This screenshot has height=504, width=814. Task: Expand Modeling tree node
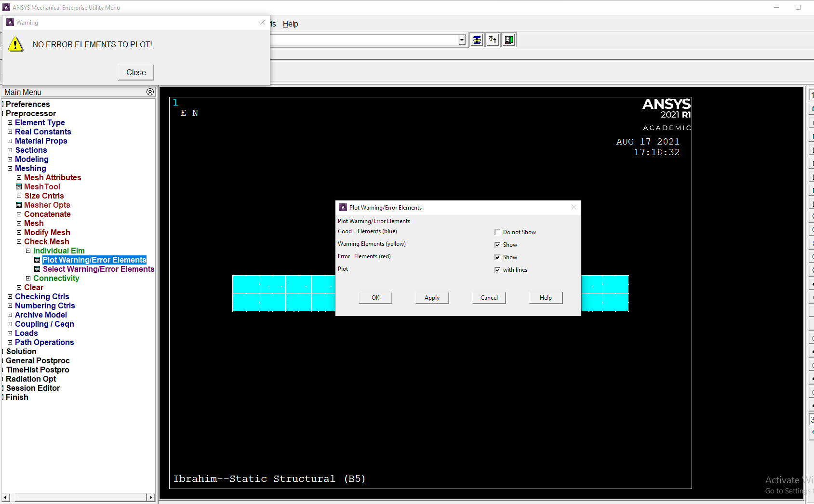pyautogui.click(x=10, y=159)
